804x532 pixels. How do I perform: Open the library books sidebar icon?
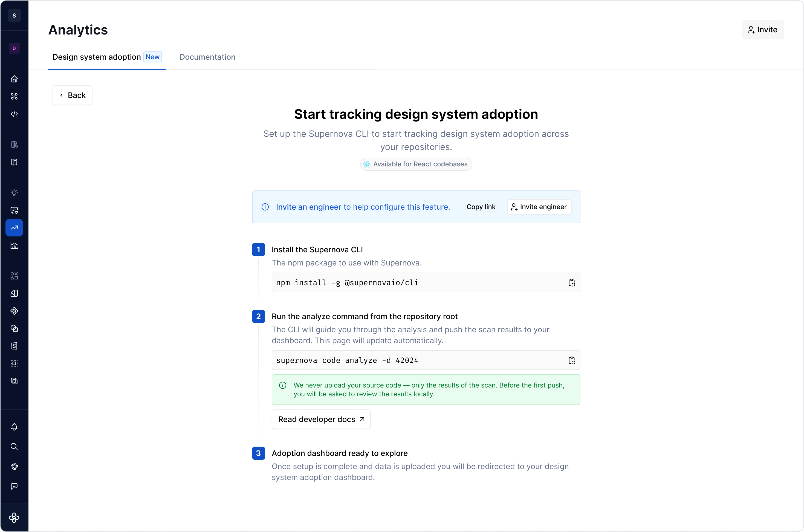pyautogui.click(x=14, y=145)
